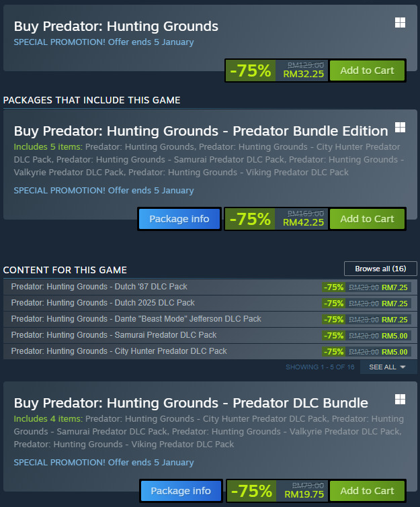The image size is (420, 507).
Task: Click Windows platform icon on Predator Bundle Edition
Action: (x=400, y=127)
